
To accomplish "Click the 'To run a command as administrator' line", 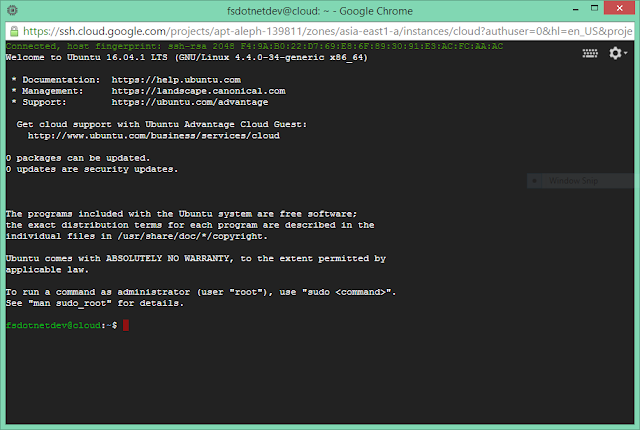I will point(201,292).
